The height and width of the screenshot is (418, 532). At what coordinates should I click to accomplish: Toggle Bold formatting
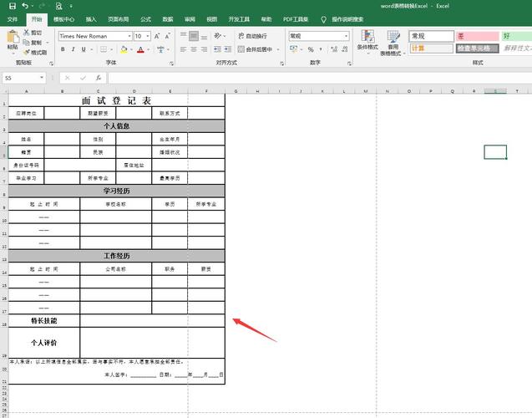pos(63,49)
